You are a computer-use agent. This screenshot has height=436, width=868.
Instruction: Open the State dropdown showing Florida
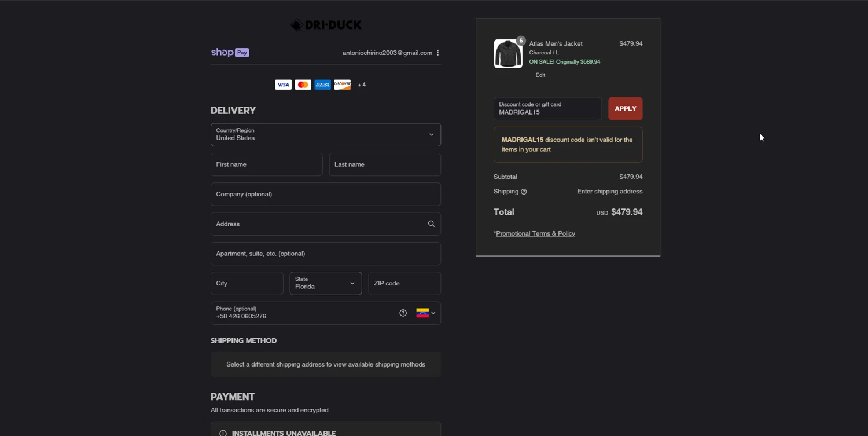(326, 283)
